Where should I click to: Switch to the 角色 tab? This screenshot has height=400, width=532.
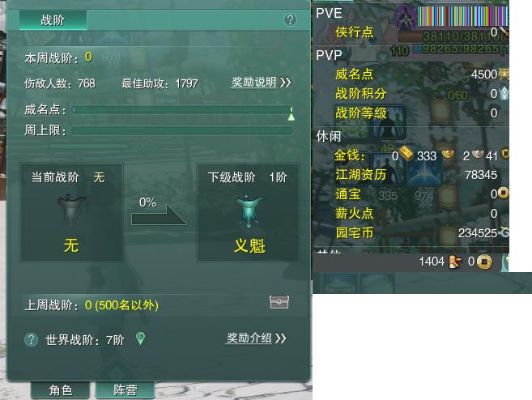pos(61,390)
